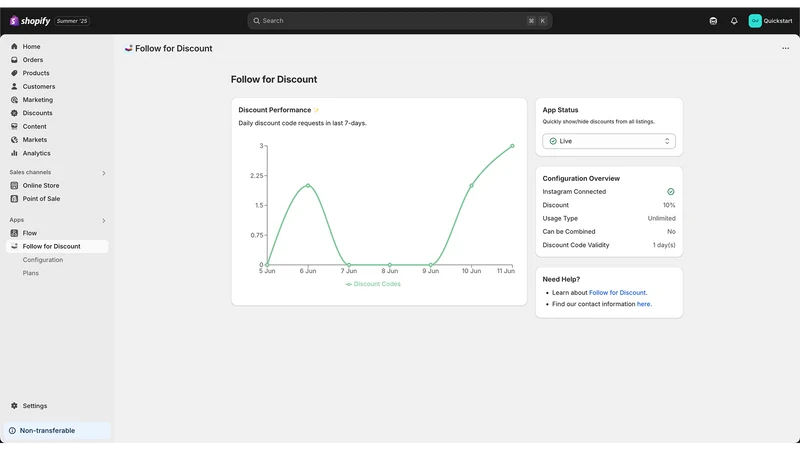
Task: Toggle the Discount Codes legend
Action: pyautogui.click(x=373, y=284)
